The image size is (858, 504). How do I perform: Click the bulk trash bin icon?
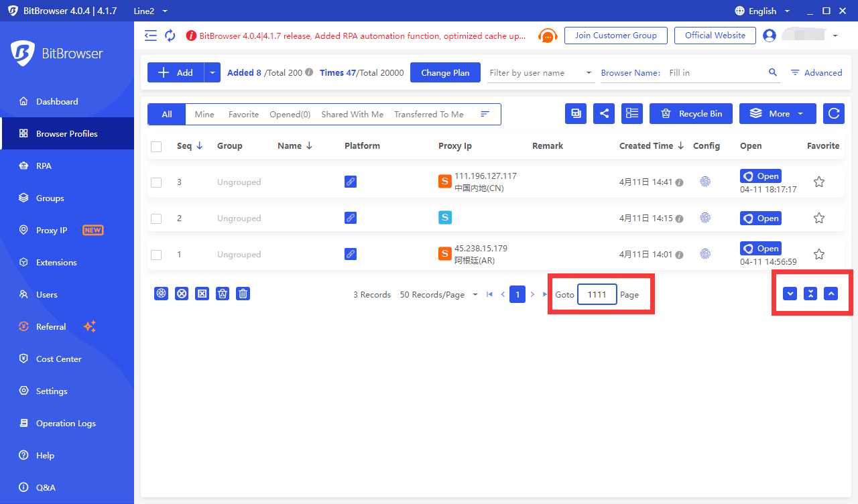tap(223, 294)
